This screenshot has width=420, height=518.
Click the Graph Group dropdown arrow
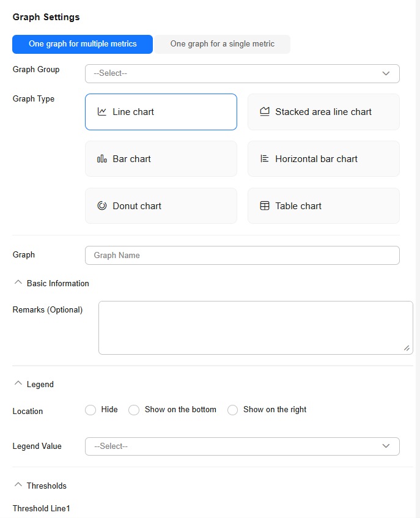click(x=386, y=73)
